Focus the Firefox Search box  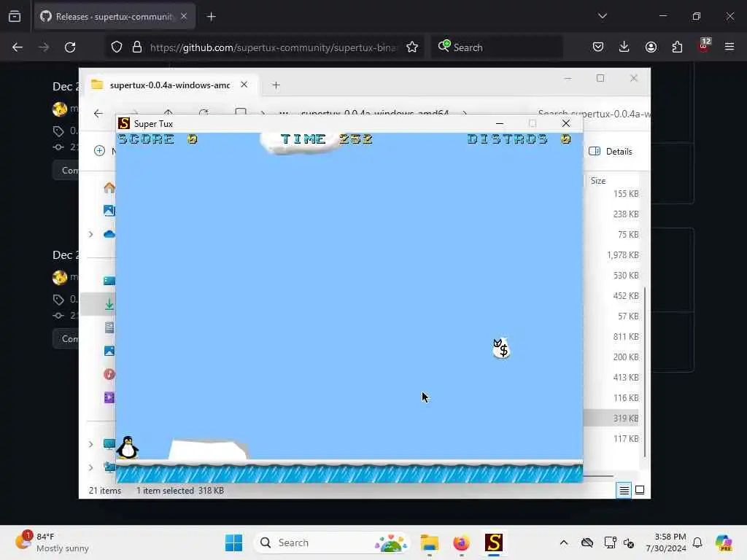496,47
